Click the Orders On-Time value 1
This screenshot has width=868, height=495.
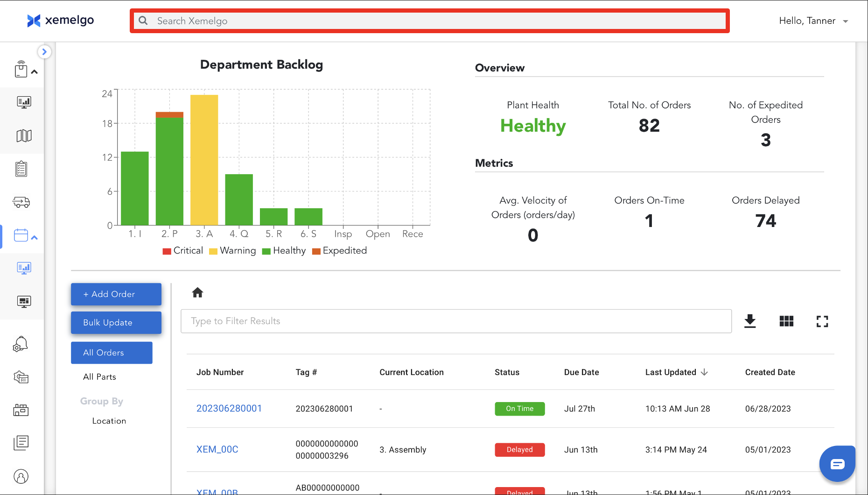[x=649, y=221]
